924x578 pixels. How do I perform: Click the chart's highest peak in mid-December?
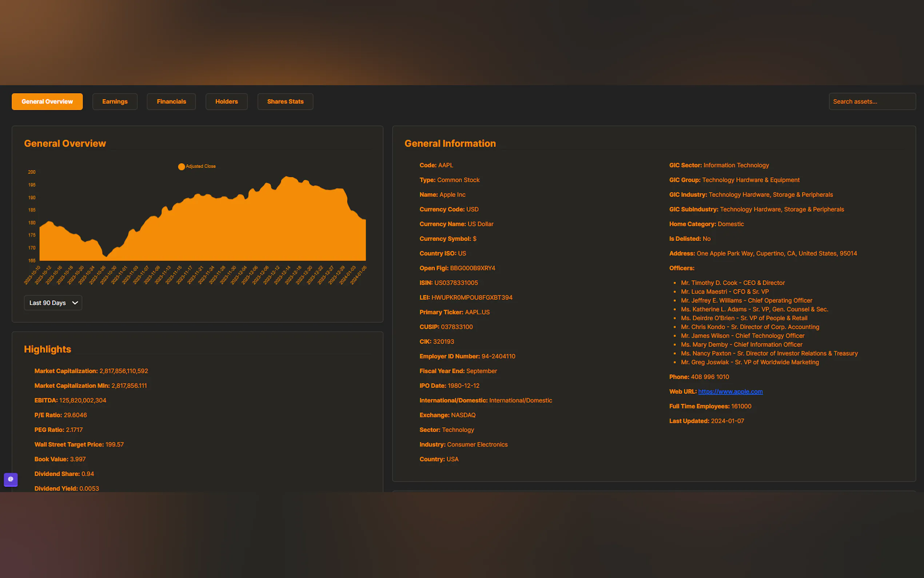pos(287,177)
